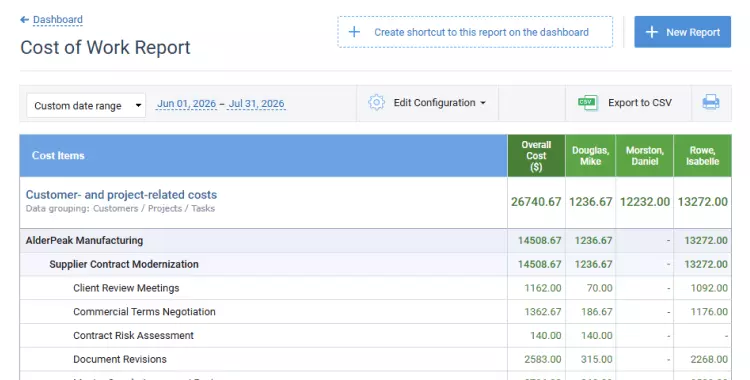The image size is (750, 380).
Task: Click the back arrow icon beside Dashboard
Action: [24, 20]
